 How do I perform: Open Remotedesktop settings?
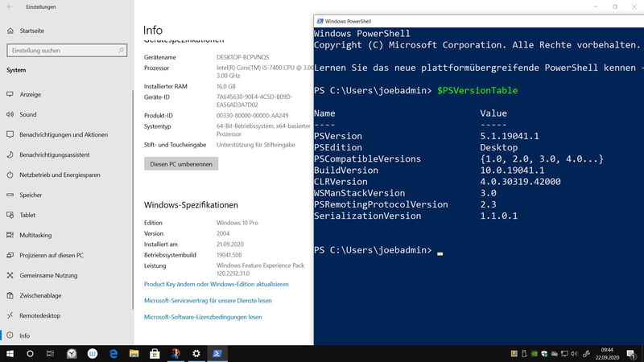pyautogui.click(x=39, y=315)
